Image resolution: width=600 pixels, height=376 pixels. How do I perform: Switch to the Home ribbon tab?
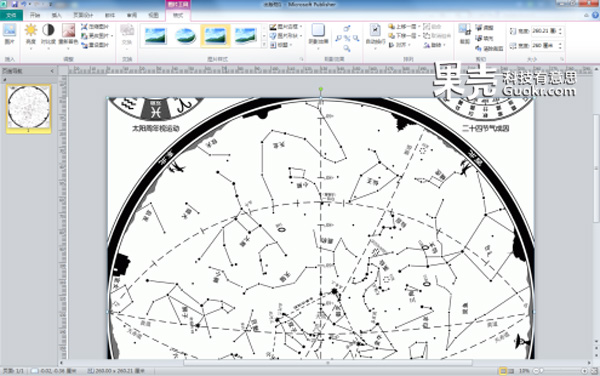(x=35, y=15)
